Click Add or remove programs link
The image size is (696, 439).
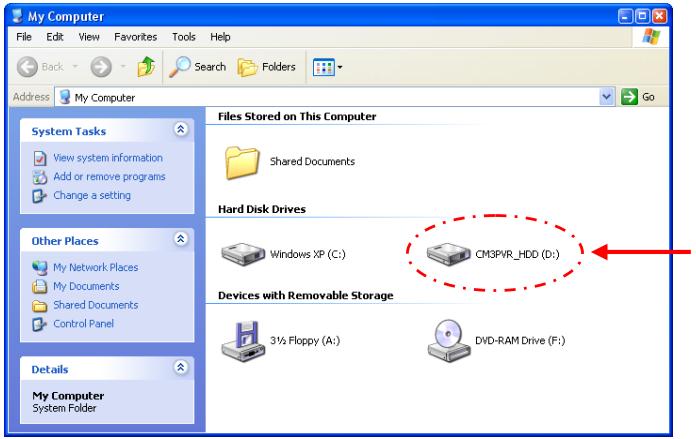(x=109, y=177)
